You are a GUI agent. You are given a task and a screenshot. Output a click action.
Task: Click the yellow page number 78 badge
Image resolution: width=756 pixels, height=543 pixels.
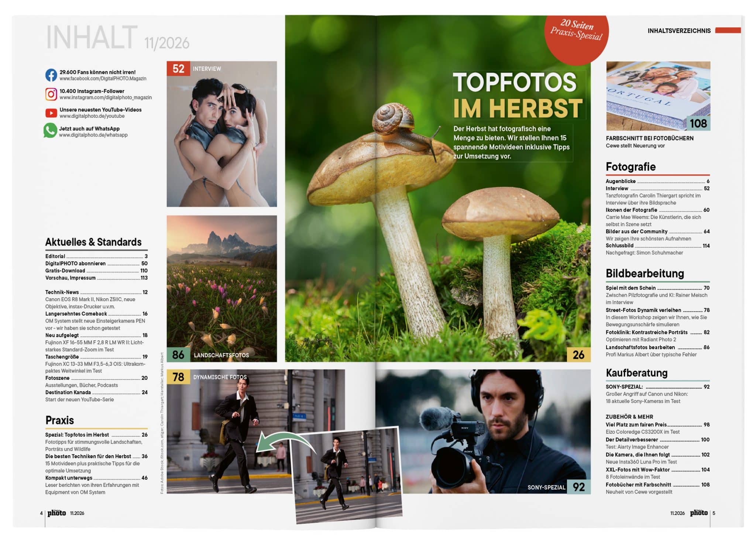178,377
